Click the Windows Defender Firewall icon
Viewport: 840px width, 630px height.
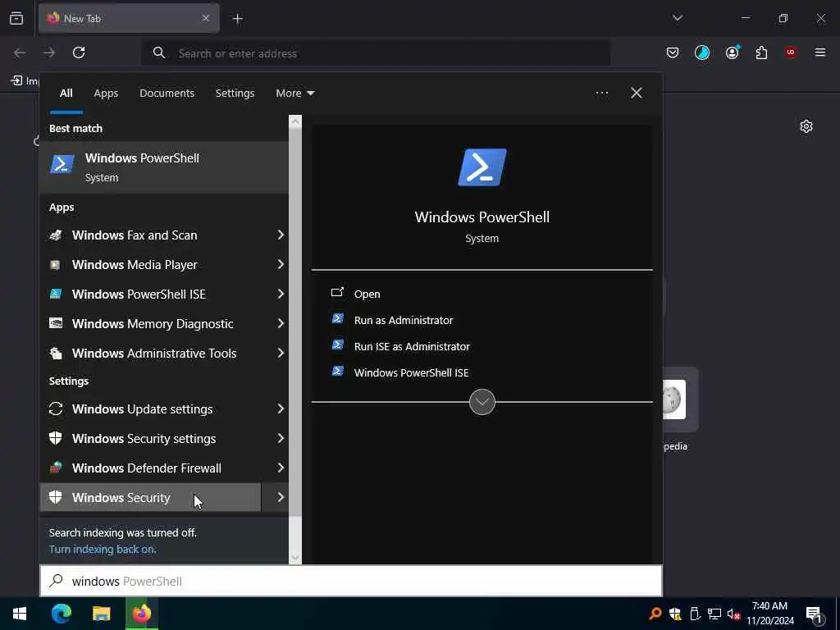coord(56,468)
